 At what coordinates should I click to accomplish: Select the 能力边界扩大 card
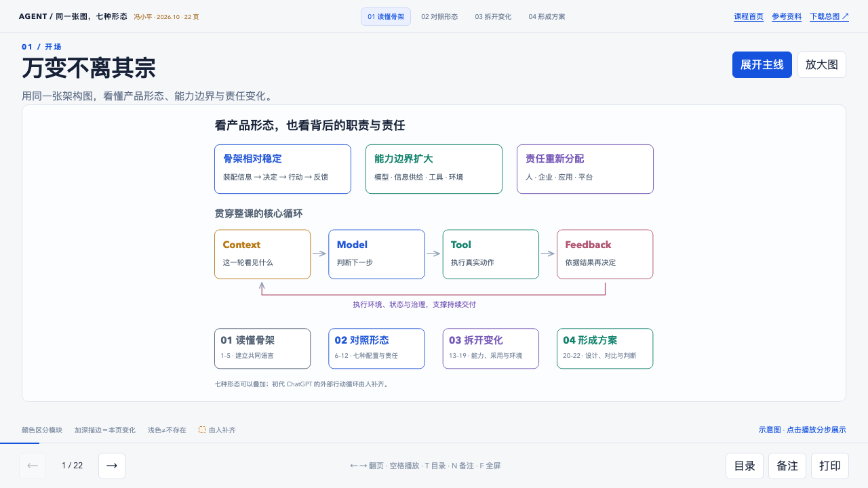click(434, 169)
